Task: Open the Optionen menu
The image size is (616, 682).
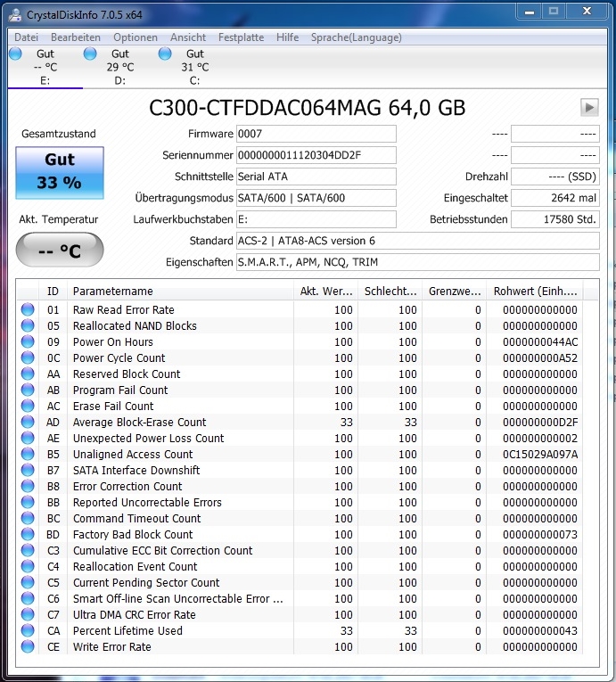Action: [136, 37]
